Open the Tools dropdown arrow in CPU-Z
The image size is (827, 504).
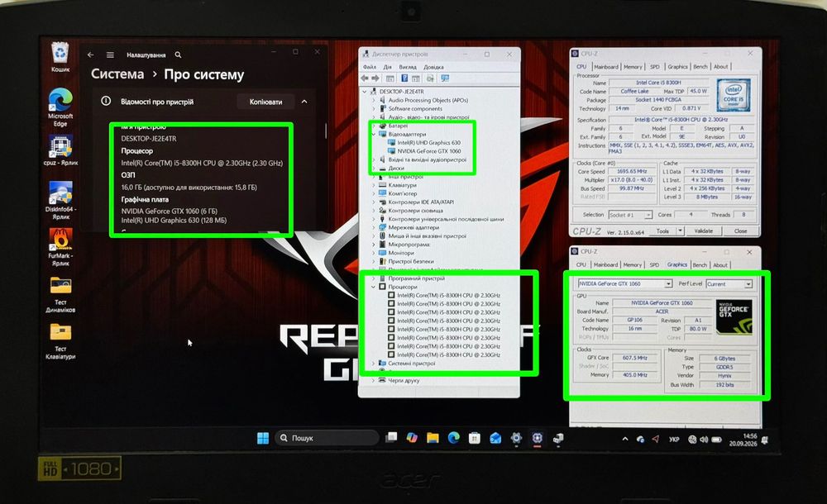click(x=681, y=231)
